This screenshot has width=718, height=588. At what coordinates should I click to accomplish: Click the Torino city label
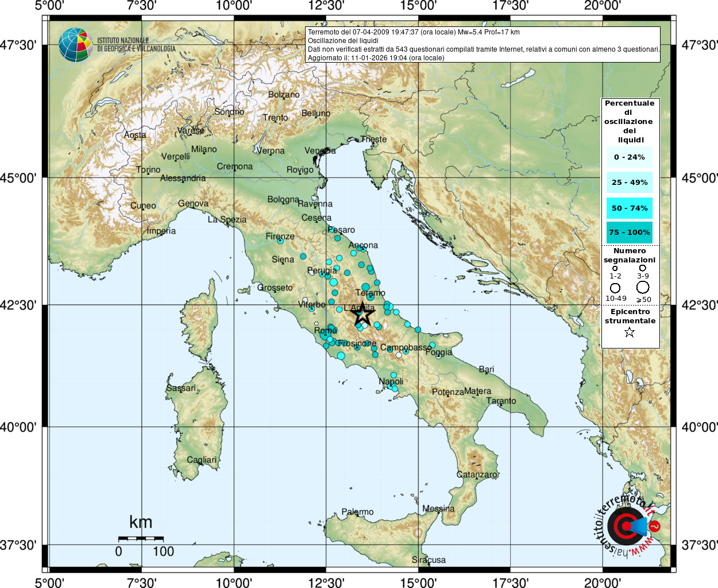pos(148,170)
